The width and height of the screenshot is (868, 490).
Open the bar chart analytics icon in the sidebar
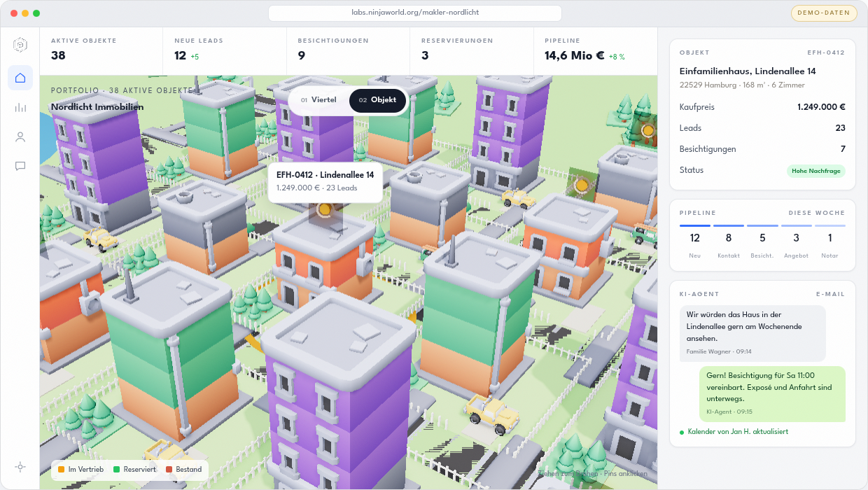(20, 107)
